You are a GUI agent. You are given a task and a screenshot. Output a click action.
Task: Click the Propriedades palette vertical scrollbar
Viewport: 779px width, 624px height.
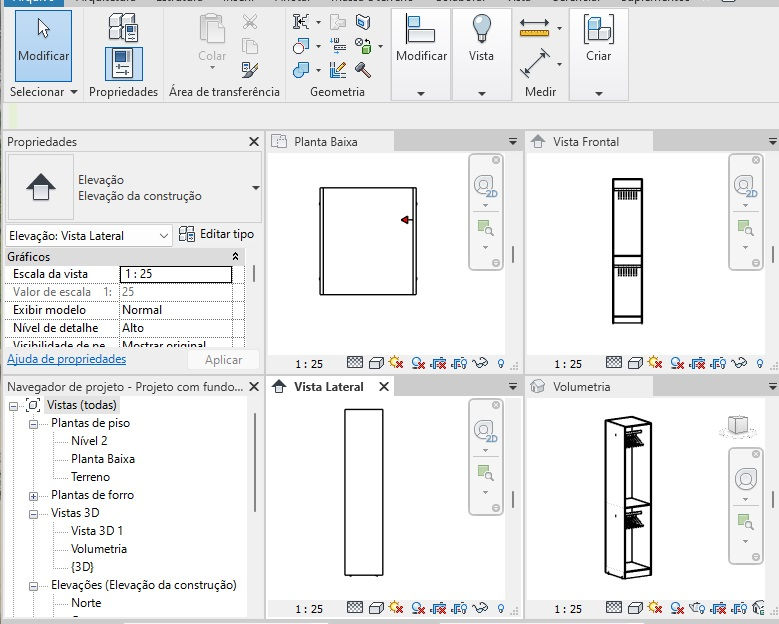[x=254, y=274]
